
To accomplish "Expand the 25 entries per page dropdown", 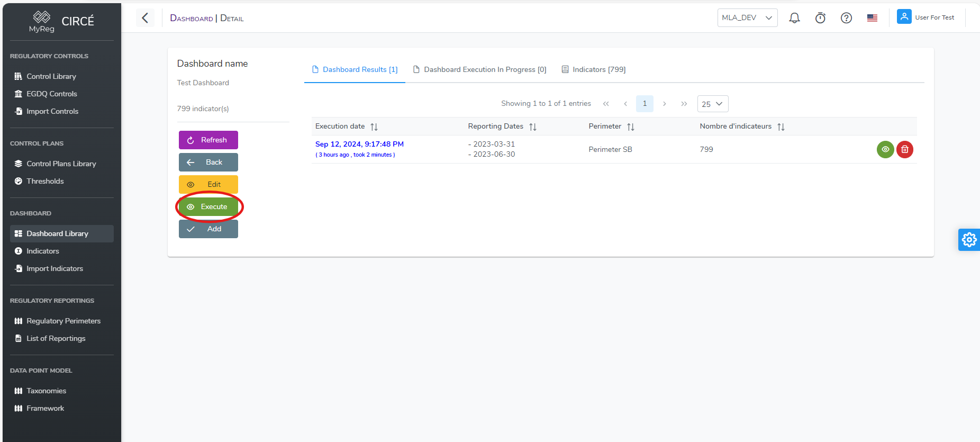I will coord(712,104).
